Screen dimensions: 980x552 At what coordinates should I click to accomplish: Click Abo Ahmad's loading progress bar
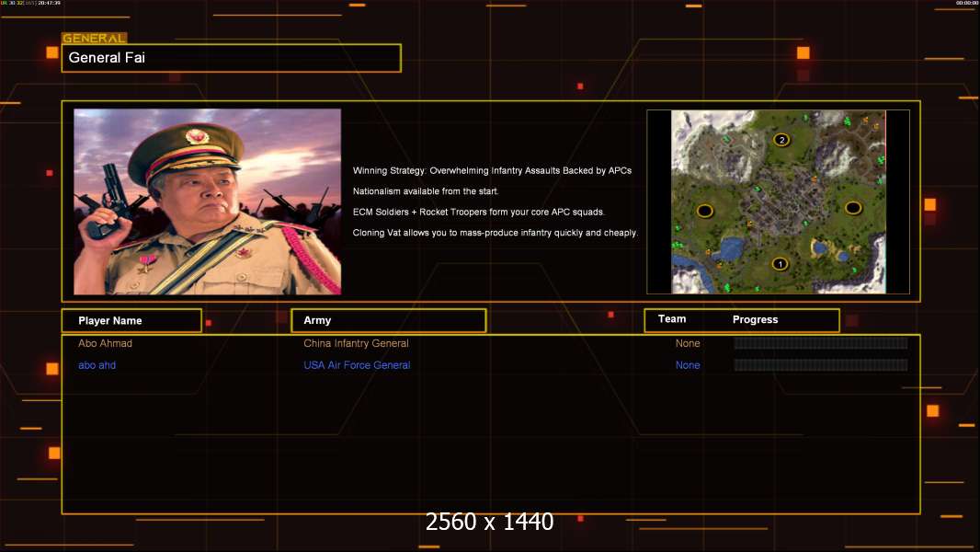[821, 342]
